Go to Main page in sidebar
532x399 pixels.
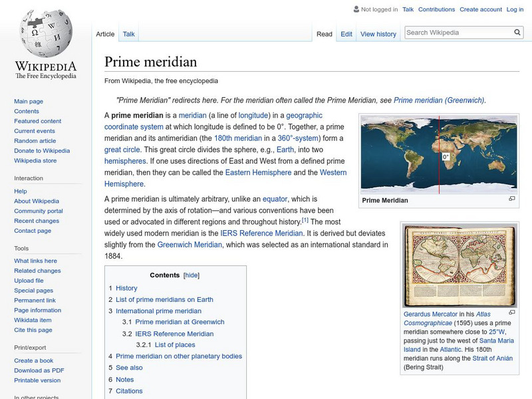[29, 101]
